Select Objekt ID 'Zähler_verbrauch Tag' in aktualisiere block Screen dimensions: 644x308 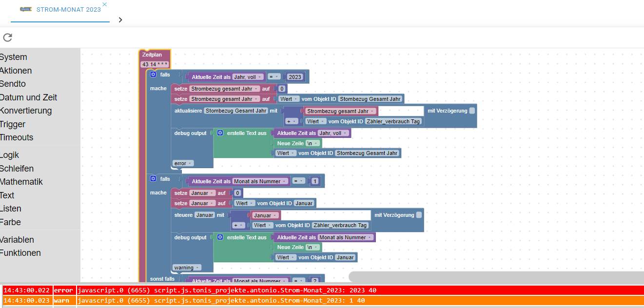393,121
